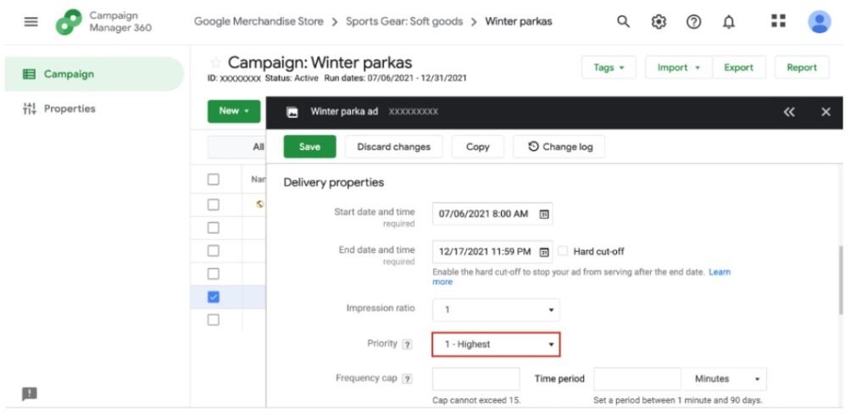Open the hamburger main menu
This screenshot has height=418, width=868.
click(31, 21)
